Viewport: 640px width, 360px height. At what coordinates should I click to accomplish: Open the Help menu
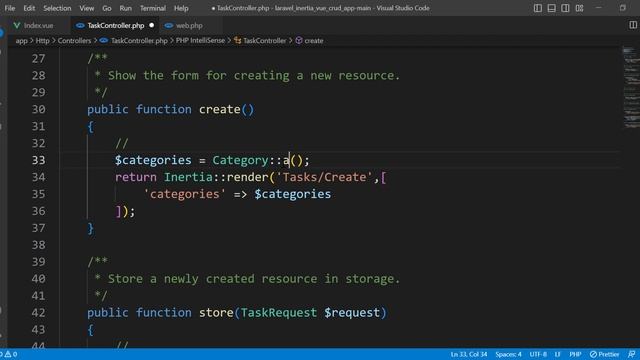[181, 8]
